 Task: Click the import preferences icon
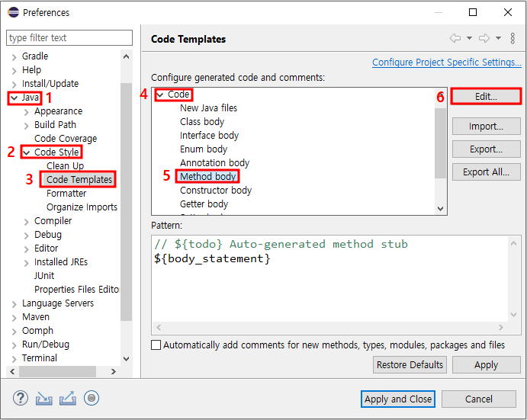(44, 399)
